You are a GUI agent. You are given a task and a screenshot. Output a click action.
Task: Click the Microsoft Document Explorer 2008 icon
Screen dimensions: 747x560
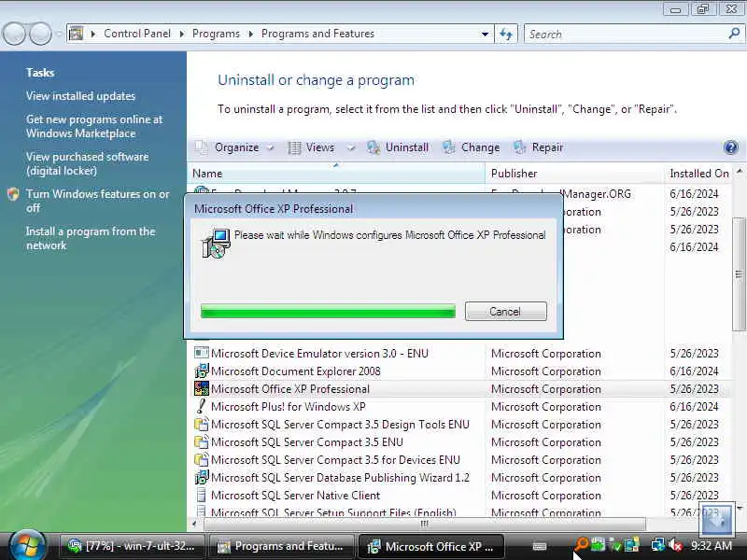pos(202,371)
